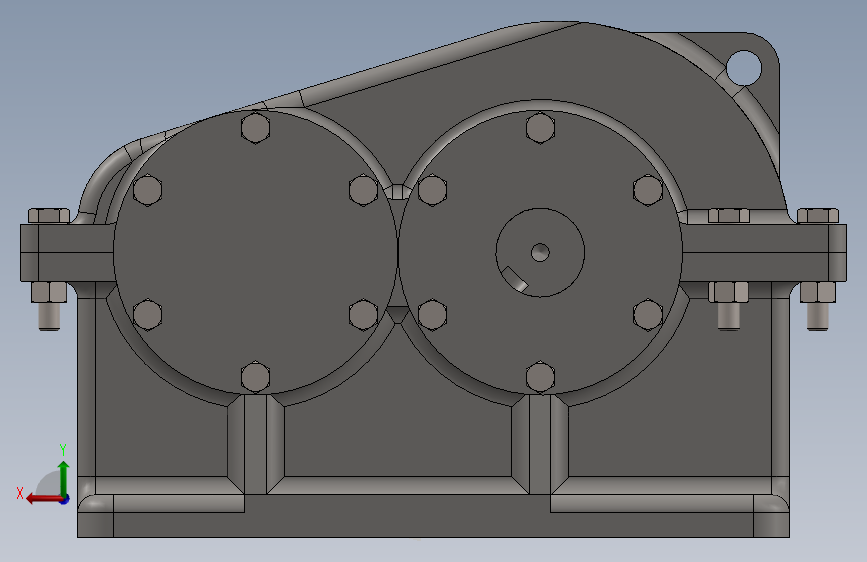Select the top hex bolt on left cover

click(255, 127)
